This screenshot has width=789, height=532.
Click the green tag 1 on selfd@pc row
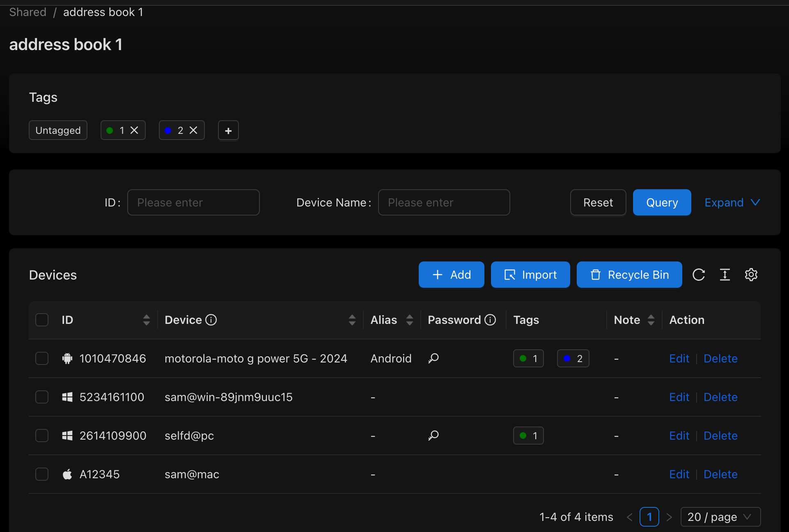528,436
